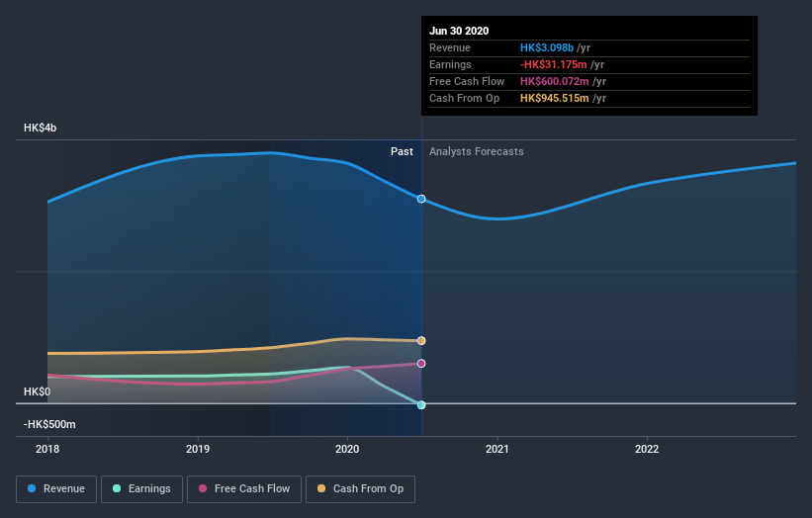Image resolution: width=812 pixels, height=518 pixels.
Task: Click the Revenue row label in tooltip
Action: tap(450, 47)
